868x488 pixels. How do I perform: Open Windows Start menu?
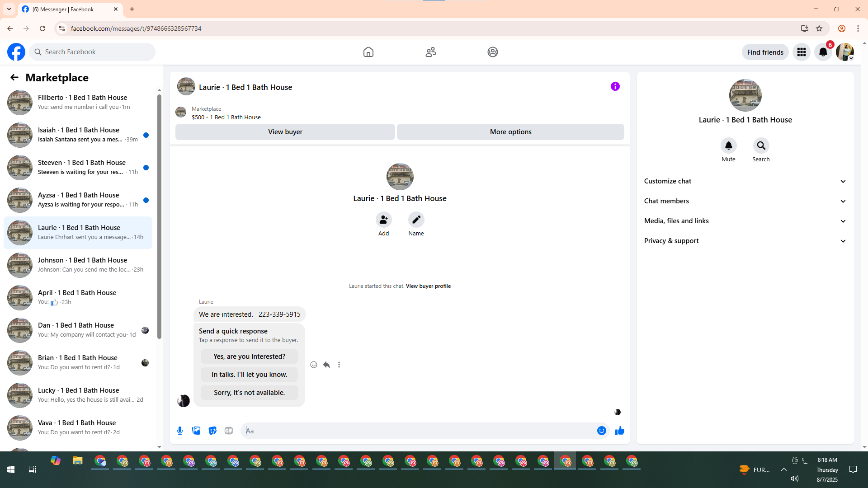(11, 469)
